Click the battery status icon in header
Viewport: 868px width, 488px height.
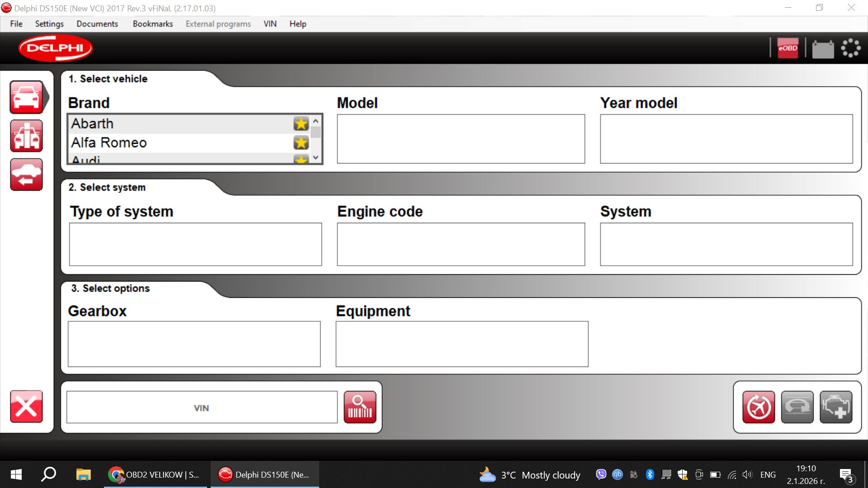click(823, 48)
